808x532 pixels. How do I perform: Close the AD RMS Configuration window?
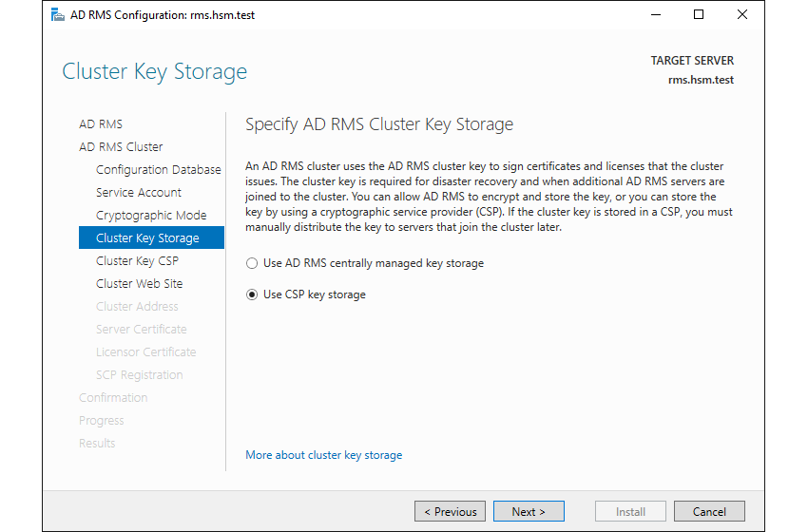click(x=742, y=14)
